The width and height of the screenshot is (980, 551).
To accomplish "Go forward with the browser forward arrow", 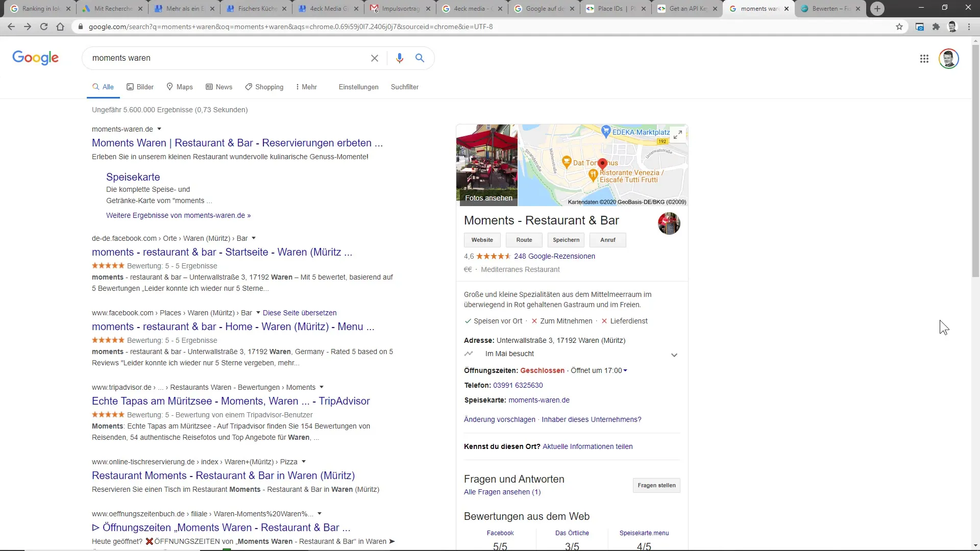I will [28, 27].
